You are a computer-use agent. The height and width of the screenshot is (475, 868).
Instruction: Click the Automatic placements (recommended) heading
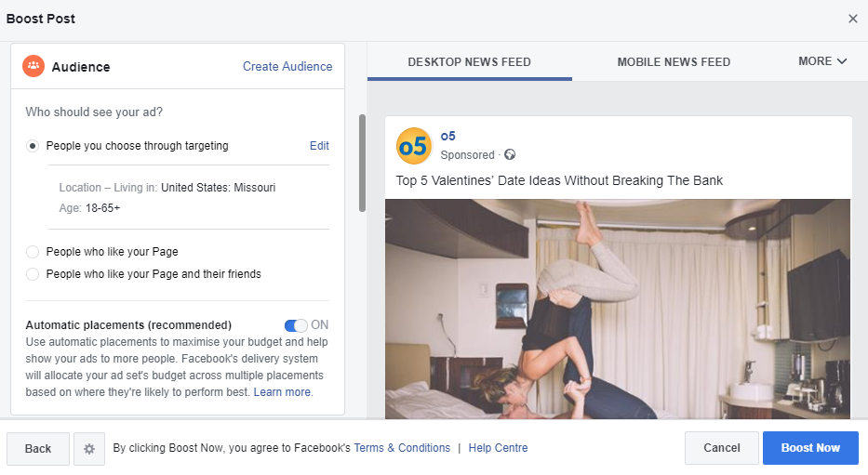click(x=128, y=325)
